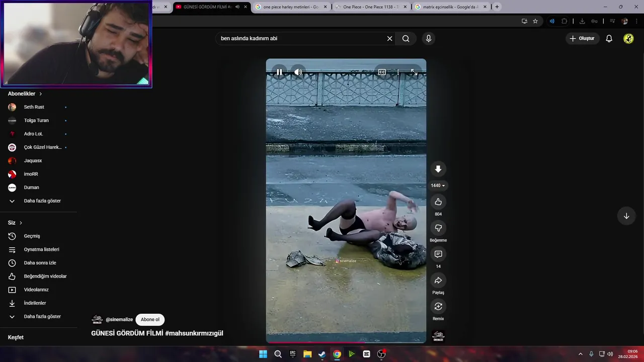Go to next short with down arrow
The height and width of the screenshot is (362, 644).
tap(626, 216)
